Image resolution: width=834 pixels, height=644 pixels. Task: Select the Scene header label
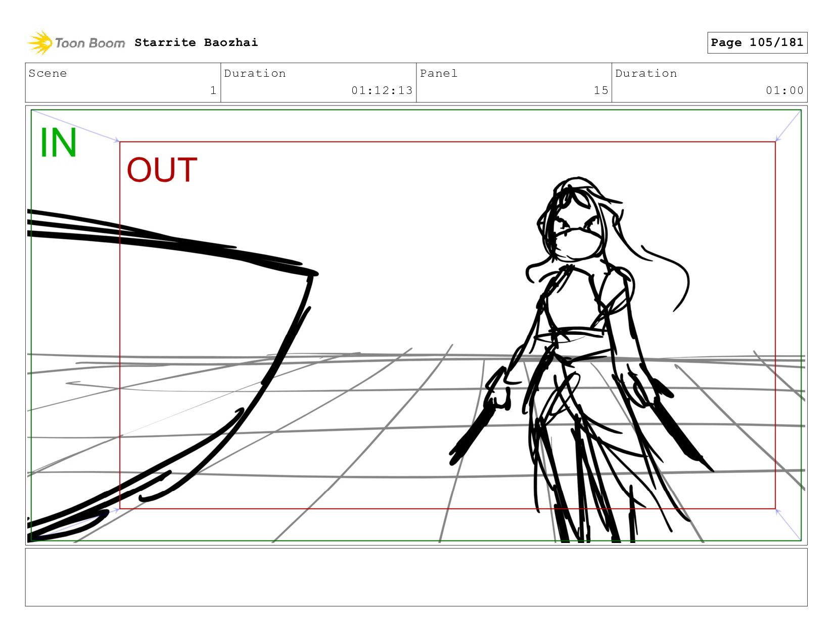tap(48, 73)
